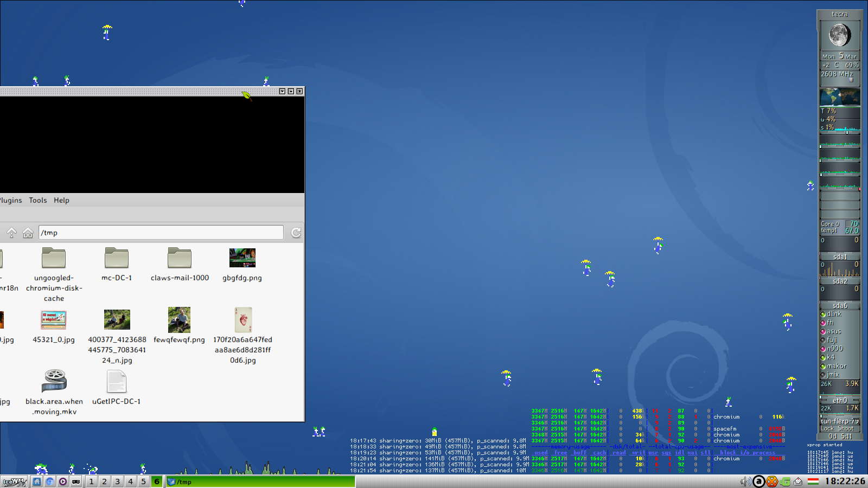Open the media player taskbar launcher
Screen dimensions: 868x488
pyautogui.click(x=63, y=481)
